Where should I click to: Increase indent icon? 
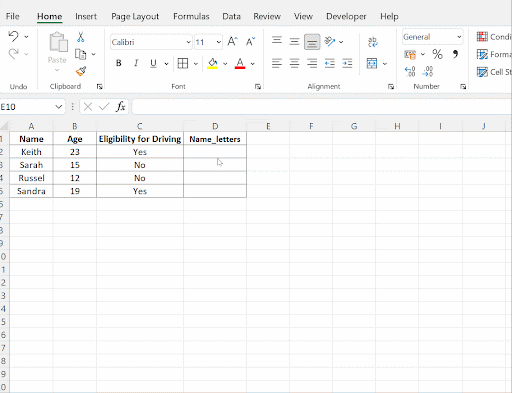click(347, 63)
